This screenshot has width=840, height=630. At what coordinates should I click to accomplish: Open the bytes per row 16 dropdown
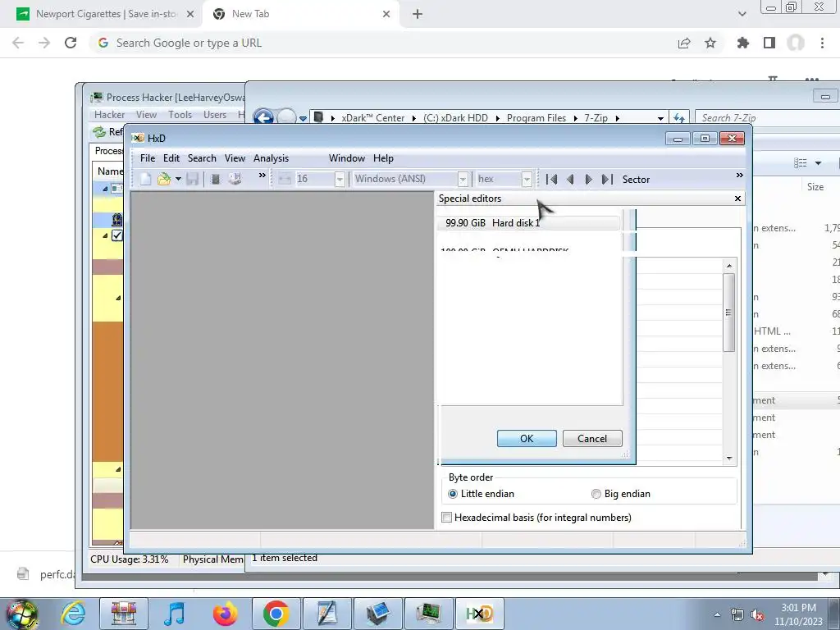340,179
